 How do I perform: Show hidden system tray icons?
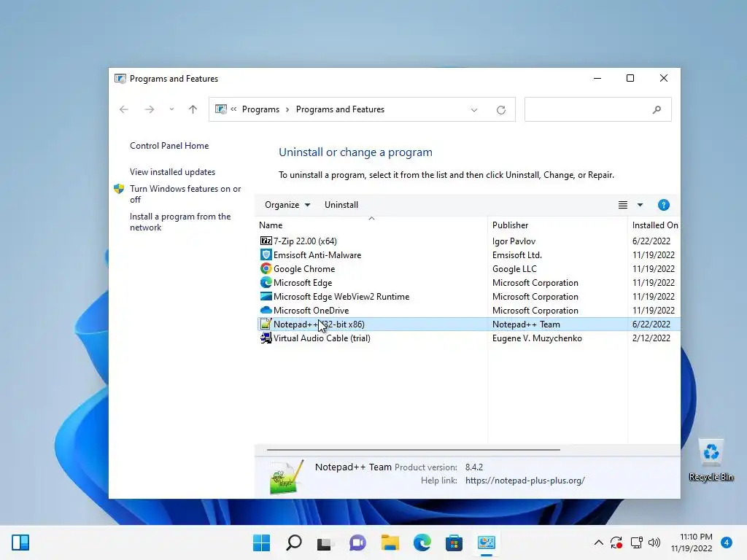tap(599, 542)
